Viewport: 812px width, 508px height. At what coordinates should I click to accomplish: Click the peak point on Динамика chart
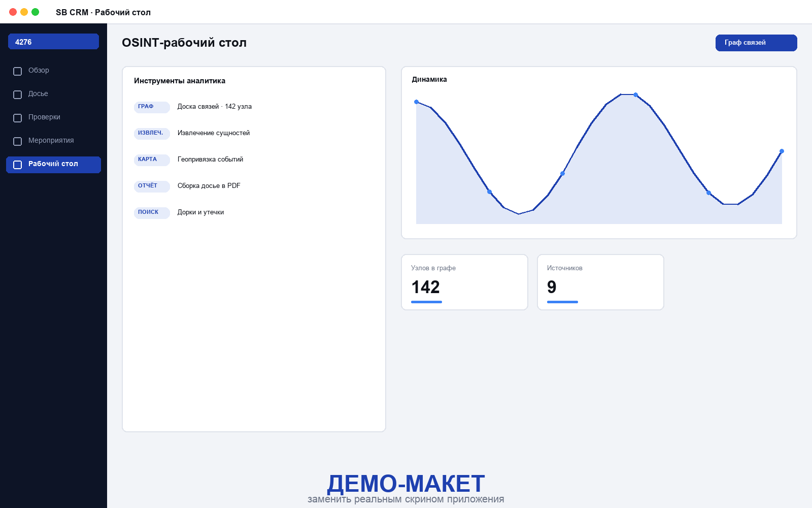(635, 95)
